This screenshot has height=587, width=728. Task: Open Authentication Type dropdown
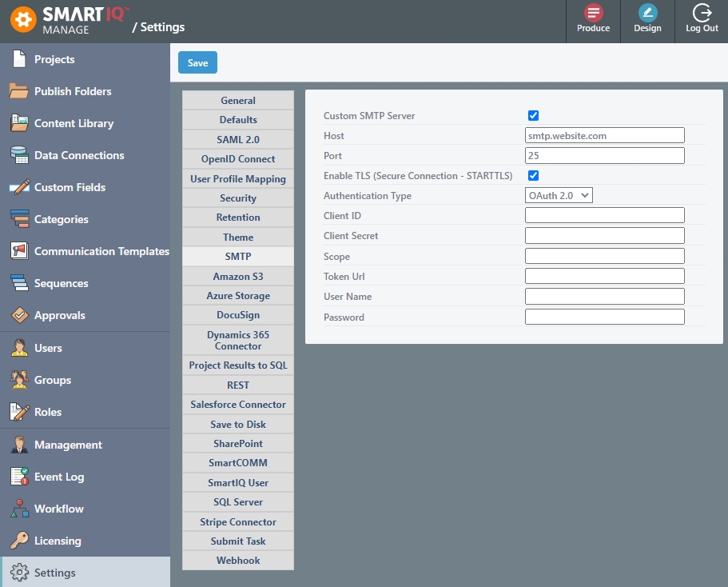click(x=559, y=195)
